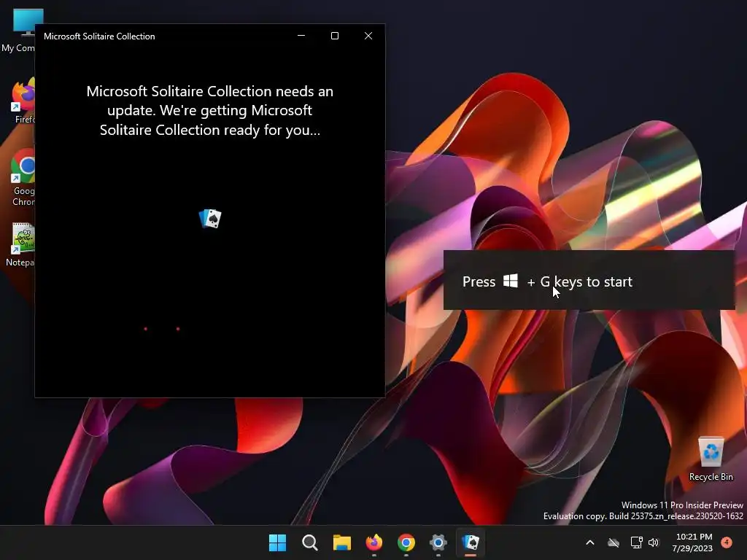Viewport: 747px width, 560px height.
Task: Open File Explorer from taskbar
Action: (x=341, y=542)
